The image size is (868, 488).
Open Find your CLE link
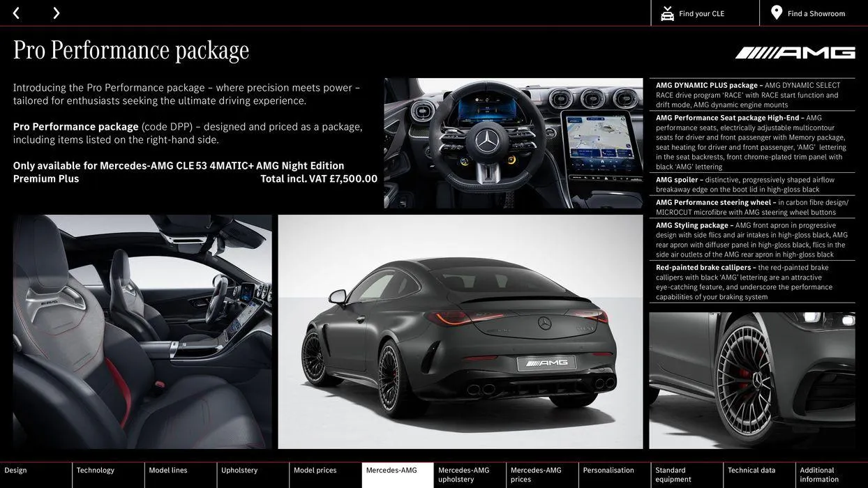click(x=701, y=14)
